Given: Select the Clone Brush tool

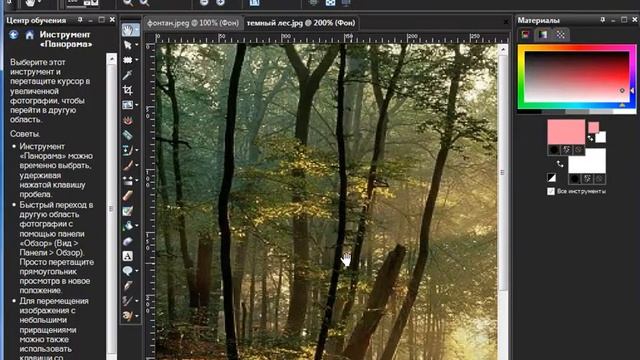Looking at the screenshot, I should 127,150.
